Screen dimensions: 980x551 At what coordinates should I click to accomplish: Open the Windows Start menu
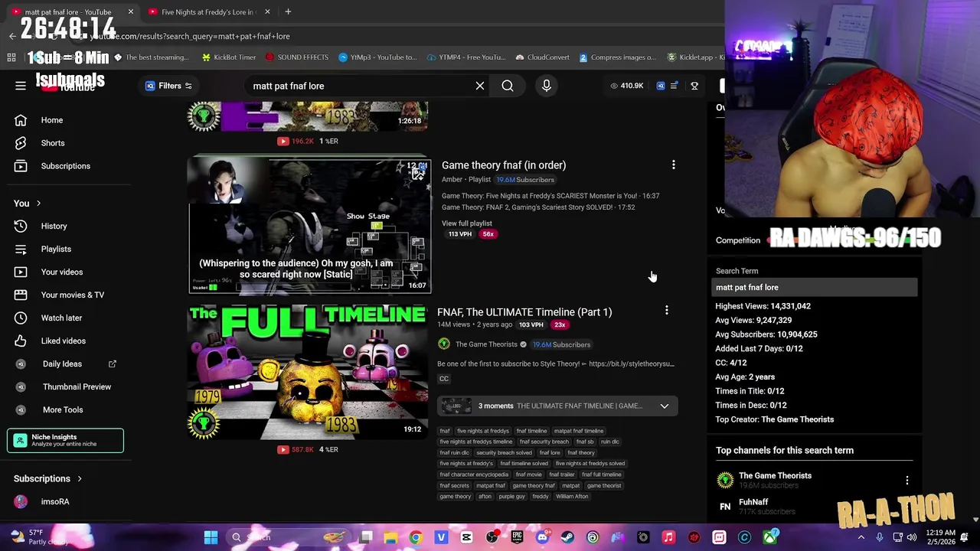tap(211, 537)
